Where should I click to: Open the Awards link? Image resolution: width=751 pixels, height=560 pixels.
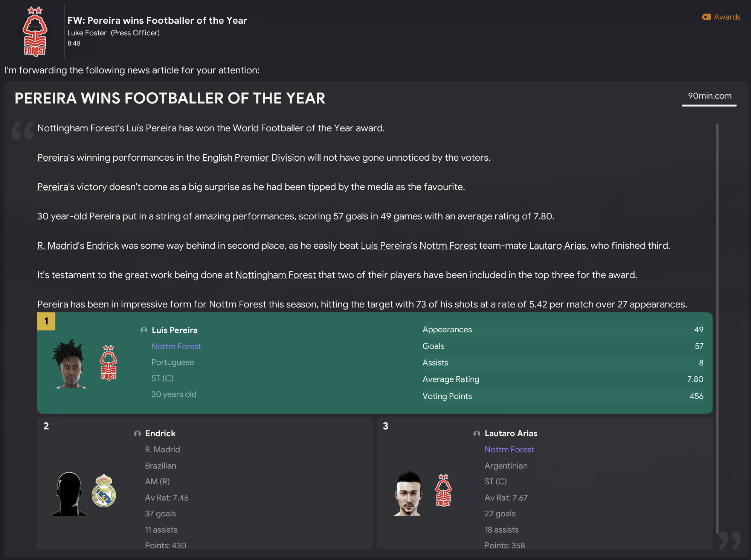727,17
